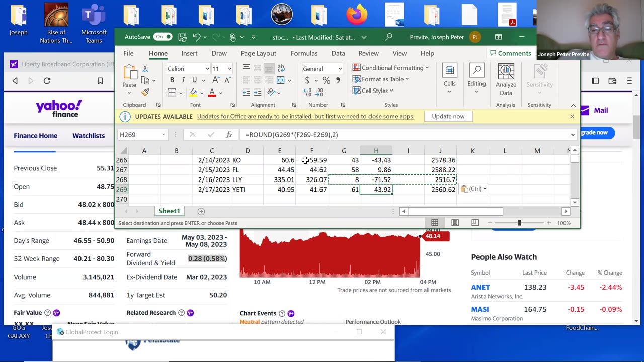Click the Format Painter brush icon
The width and height of the screenshot is (644, 362).
[145, 92]
